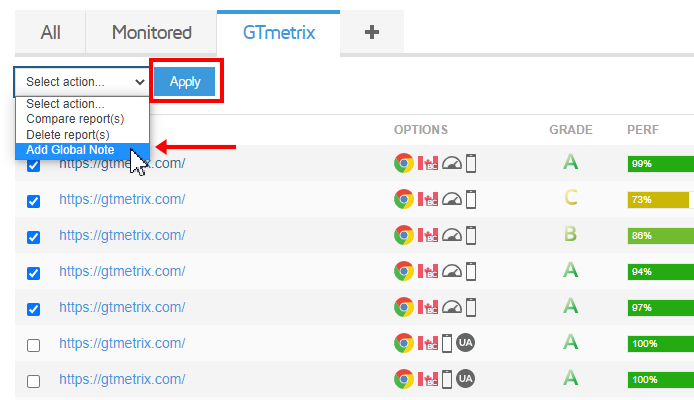Click the 86% performance bar
694x400 pixels.
[x=661, y=235]
